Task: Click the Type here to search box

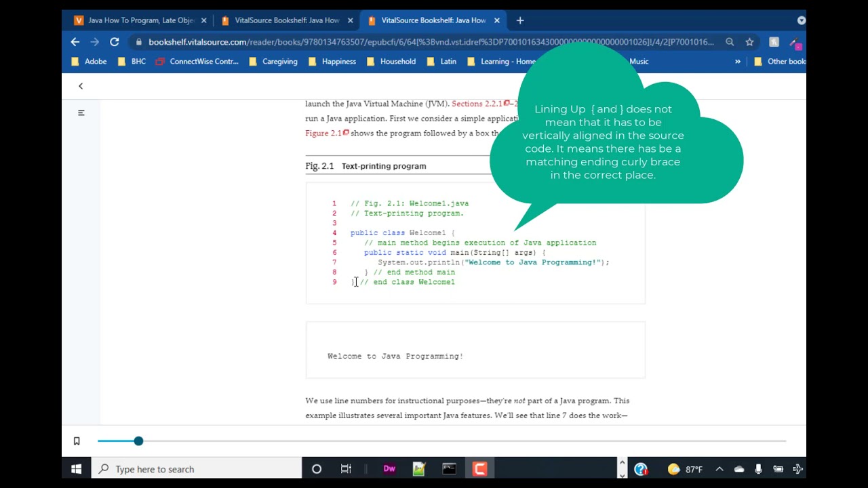Action: (x=197, y=469)
